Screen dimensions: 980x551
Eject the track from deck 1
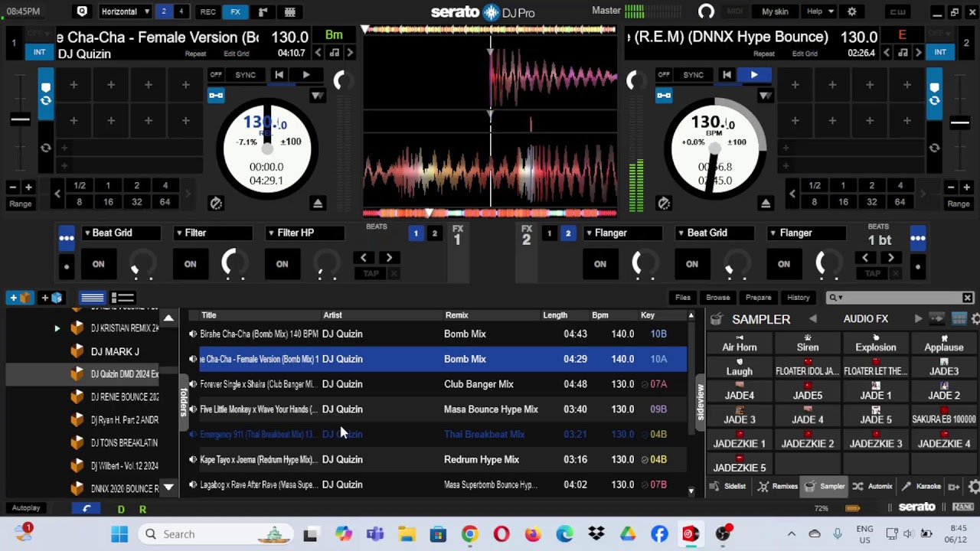coord(318,203)
